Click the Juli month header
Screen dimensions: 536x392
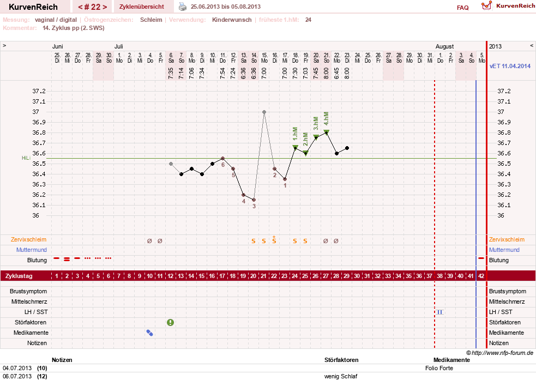pyautogui.click(x=119, y=46)
